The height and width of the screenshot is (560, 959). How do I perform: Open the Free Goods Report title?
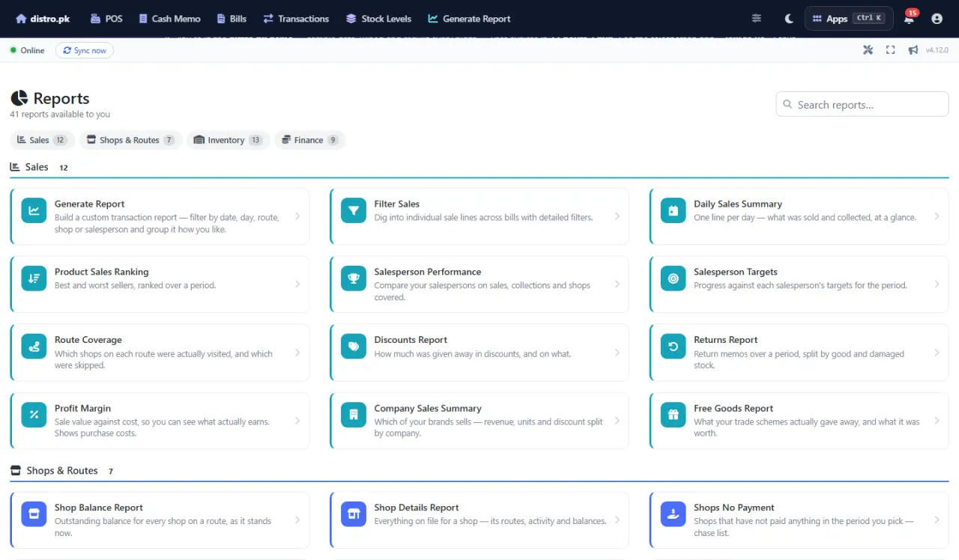tap(733, 409)
